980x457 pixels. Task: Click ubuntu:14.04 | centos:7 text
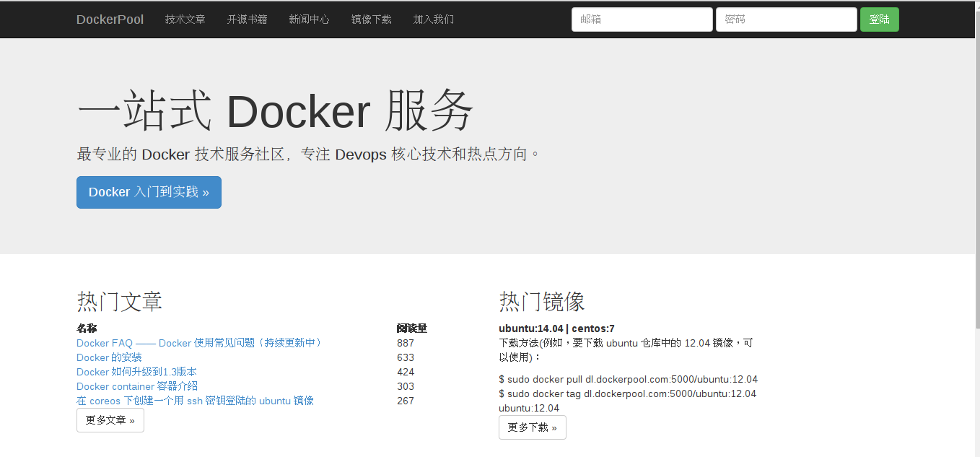click(556, 328)
